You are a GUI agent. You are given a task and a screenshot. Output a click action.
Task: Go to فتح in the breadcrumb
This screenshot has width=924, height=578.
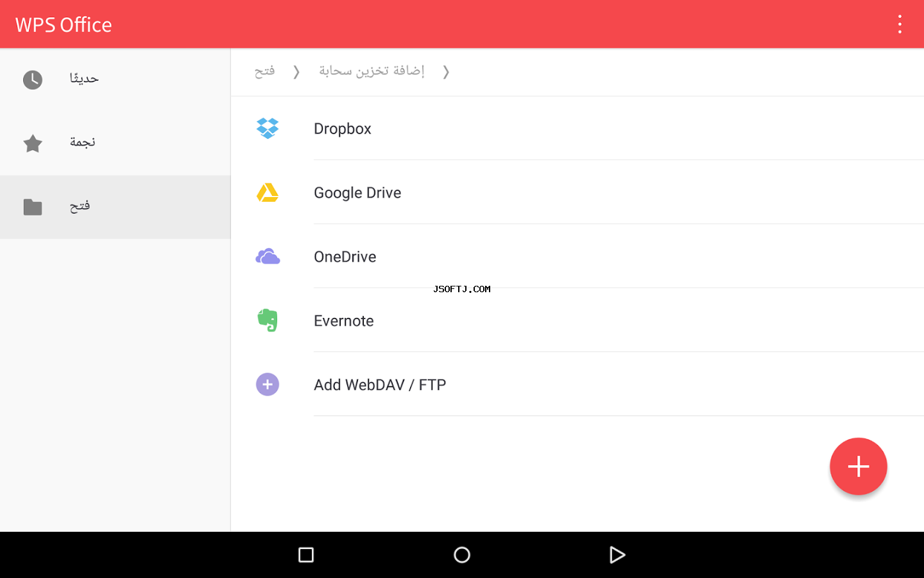[264, 71]
